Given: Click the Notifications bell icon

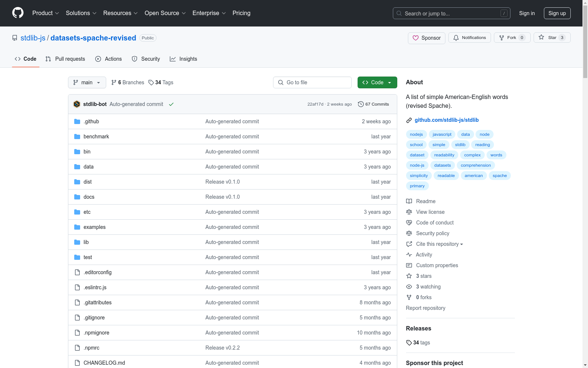Looking at the screenshot, I should tap(456, 38).
